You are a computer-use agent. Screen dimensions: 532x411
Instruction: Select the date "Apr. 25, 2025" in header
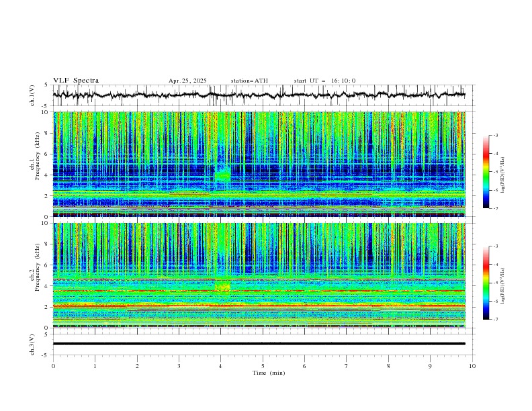(187, 81)
